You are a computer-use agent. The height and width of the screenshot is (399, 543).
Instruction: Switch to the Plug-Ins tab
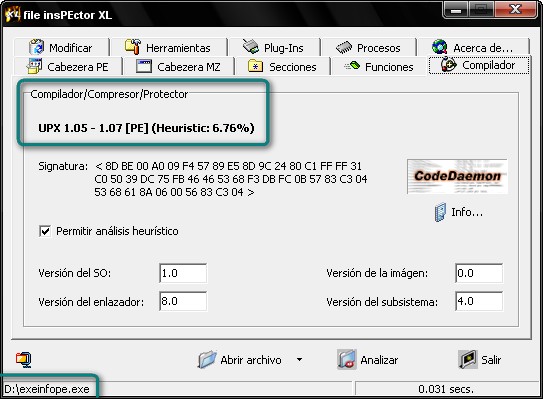click(x=274, y=47)
